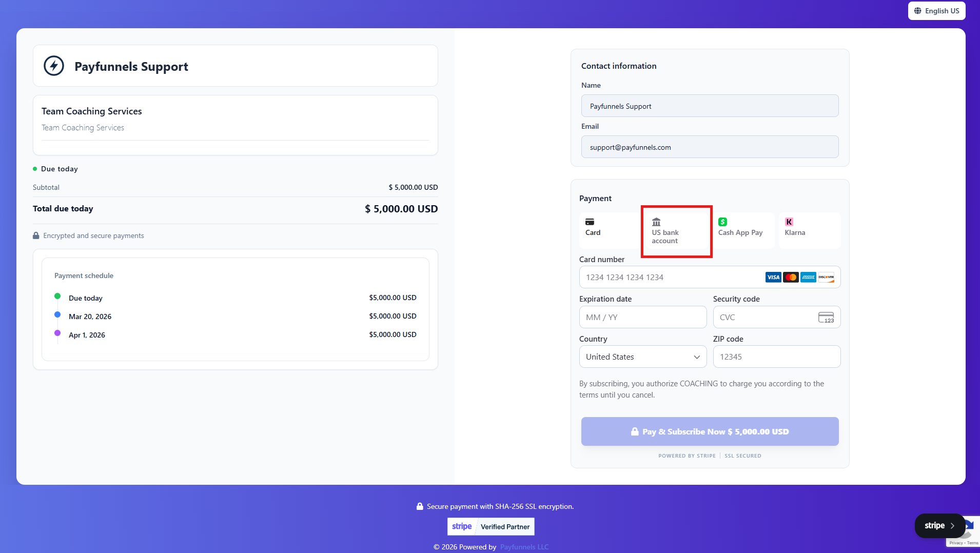Click the Contact information heading

[619, 66]
